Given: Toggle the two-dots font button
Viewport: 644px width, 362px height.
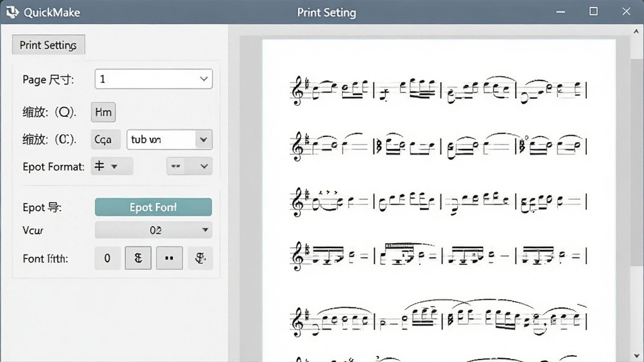Looking at the screenshot, I should pos(169,258).
